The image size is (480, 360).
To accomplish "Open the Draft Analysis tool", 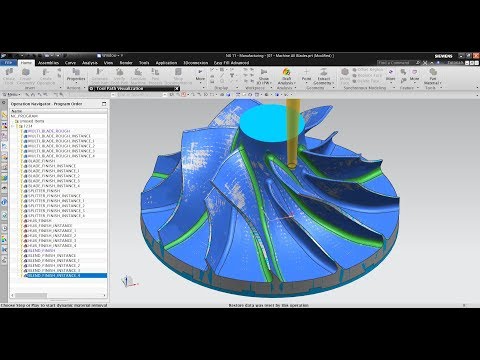I will 286,76.
